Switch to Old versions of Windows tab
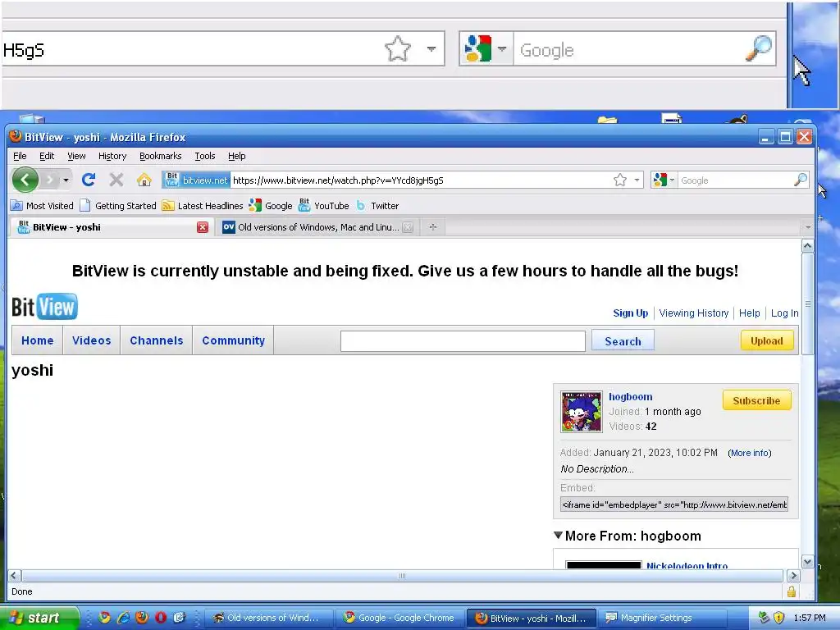840x630 pixels. pos(317,227)
